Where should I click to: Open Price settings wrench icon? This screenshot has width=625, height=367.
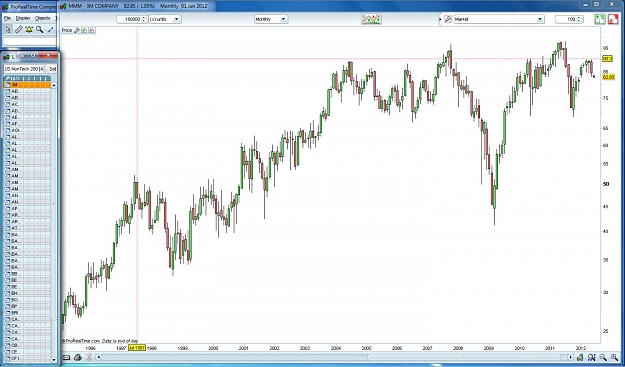point(77,30)
